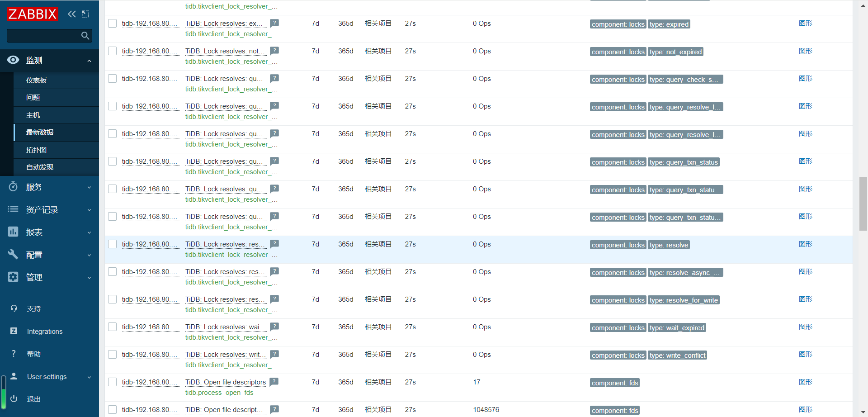Open the help hint for Lock resolves: writ… item
Viewport: 868px width, 417px height.
pos(274,354)
